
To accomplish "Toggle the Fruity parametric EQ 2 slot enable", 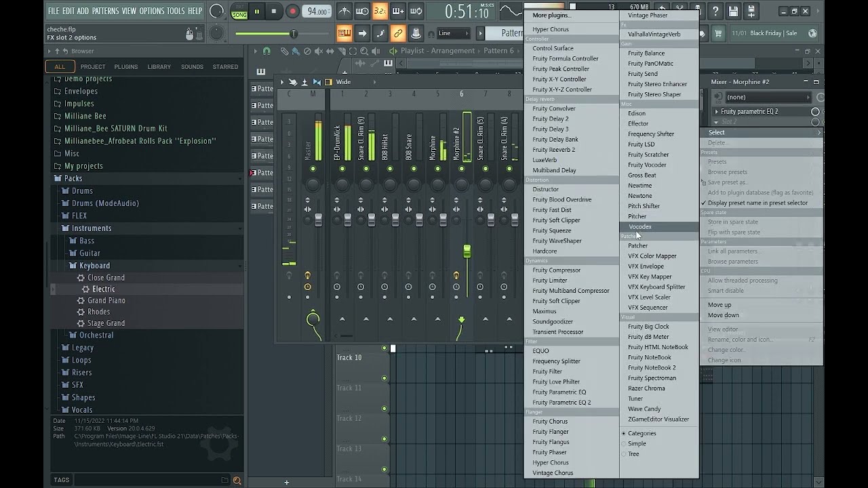I will point(815,111).
